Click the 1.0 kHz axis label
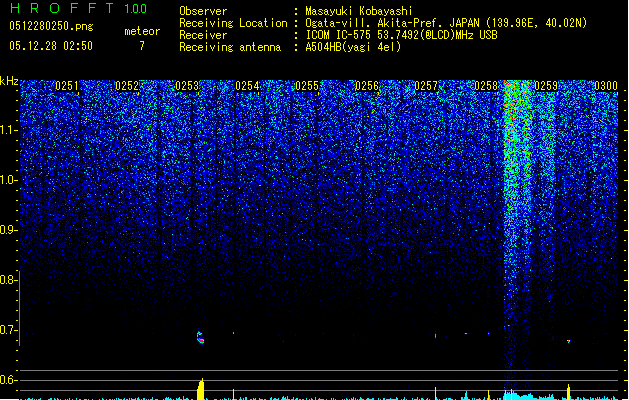 (8, 180)
